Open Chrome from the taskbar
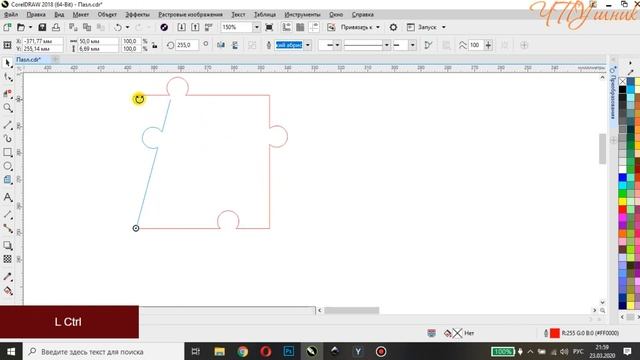 click(242, 351)
